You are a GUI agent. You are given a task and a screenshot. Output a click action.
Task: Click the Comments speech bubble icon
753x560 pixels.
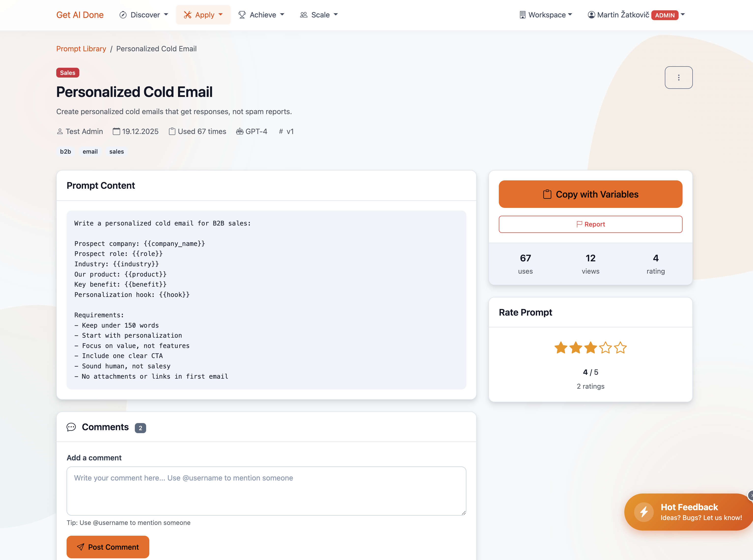(71, 427)
